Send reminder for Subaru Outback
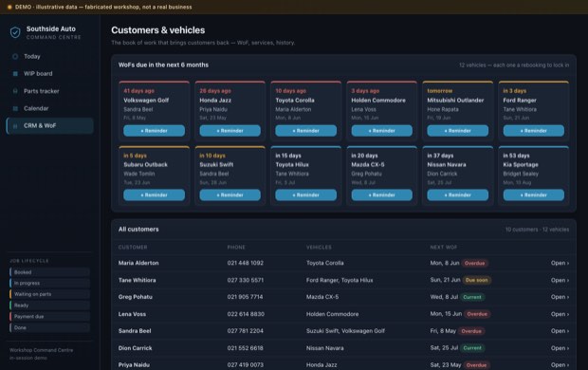Viewport: 588px width, 370px height. coord(155,194)
